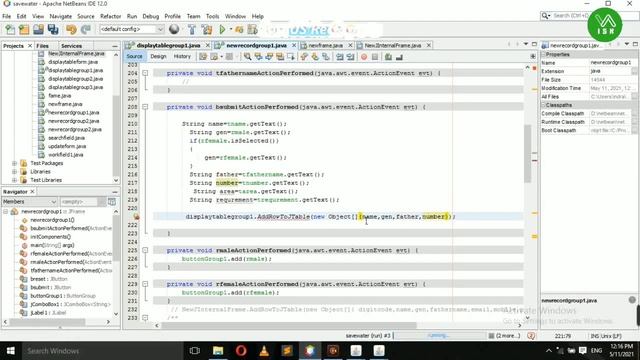
Task: Open Opera browser from taskbar
Action: (241, 351)
